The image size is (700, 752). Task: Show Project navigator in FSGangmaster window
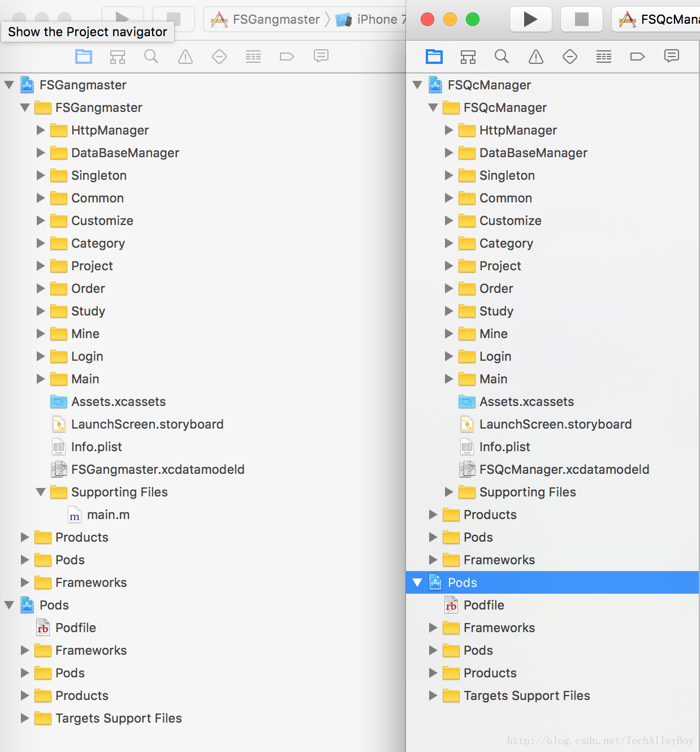click(x=84, y=57)
